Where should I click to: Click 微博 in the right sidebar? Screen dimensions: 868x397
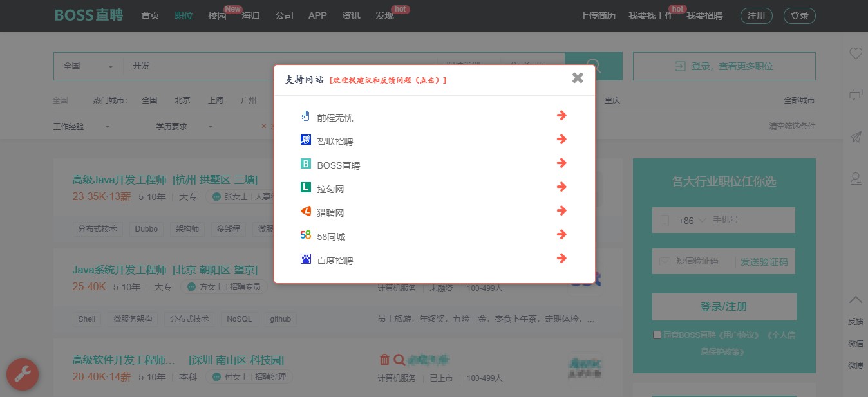point(856,365)
